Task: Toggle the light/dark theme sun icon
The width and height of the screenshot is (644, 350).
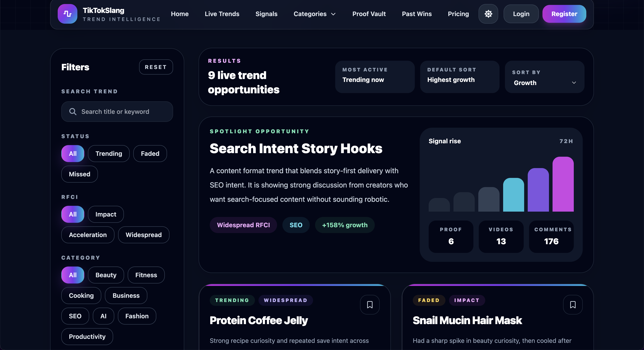Action: pyautogui.click(x=488, y=14)
